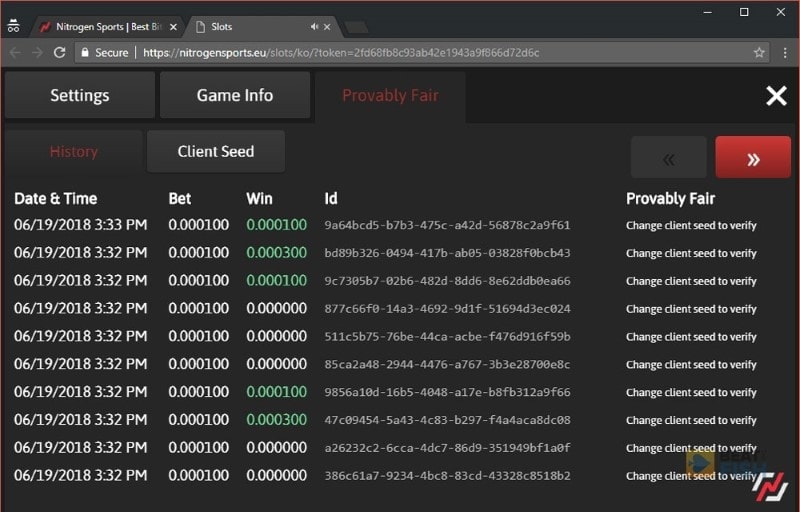Verify link for Id 877c66f0 row

(x=691, y=309)
